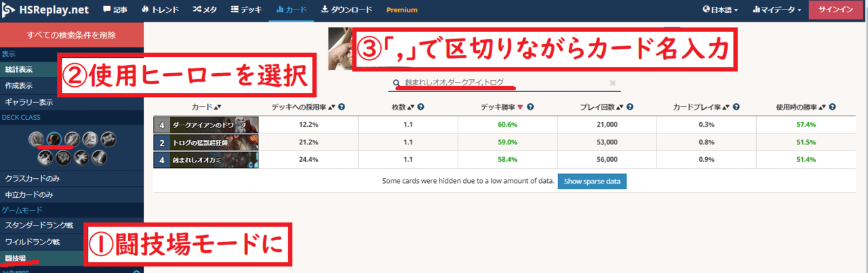This screenshot has width=868, height=273.
Task: Toggle クラスカードのみ filter
Action: point(72,178)
